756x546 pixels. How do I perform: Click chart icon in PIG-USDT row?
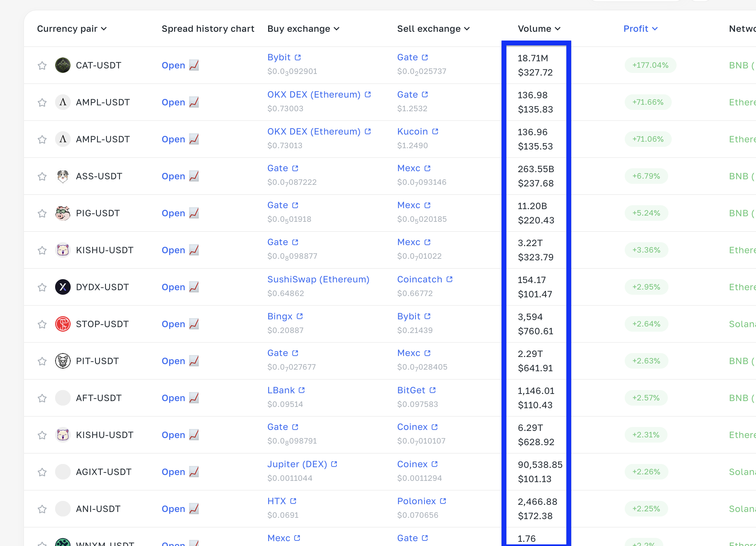[194, 213]
